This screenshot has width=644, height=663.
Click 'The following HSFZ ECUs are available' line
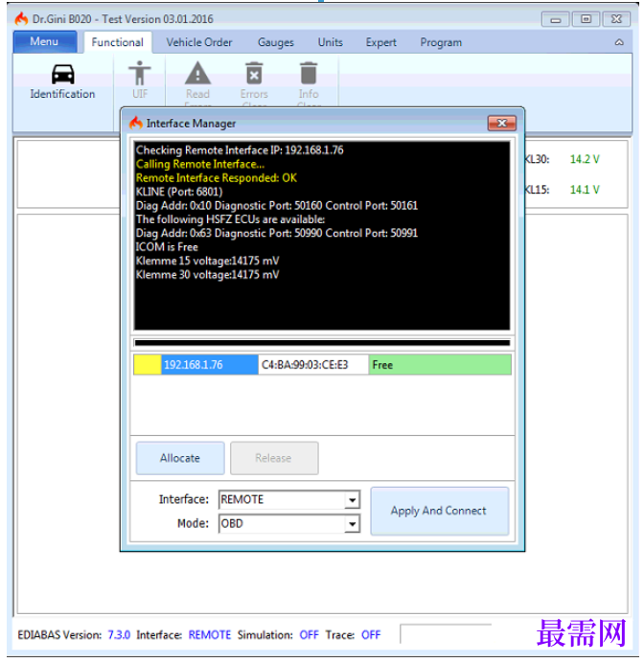(230, 219)
